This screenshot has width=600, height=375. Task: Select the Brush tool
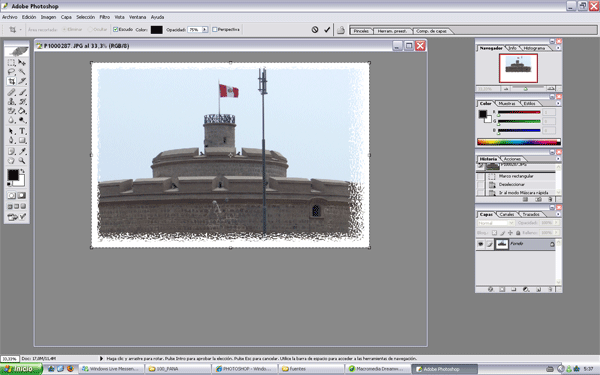[22, 92]
